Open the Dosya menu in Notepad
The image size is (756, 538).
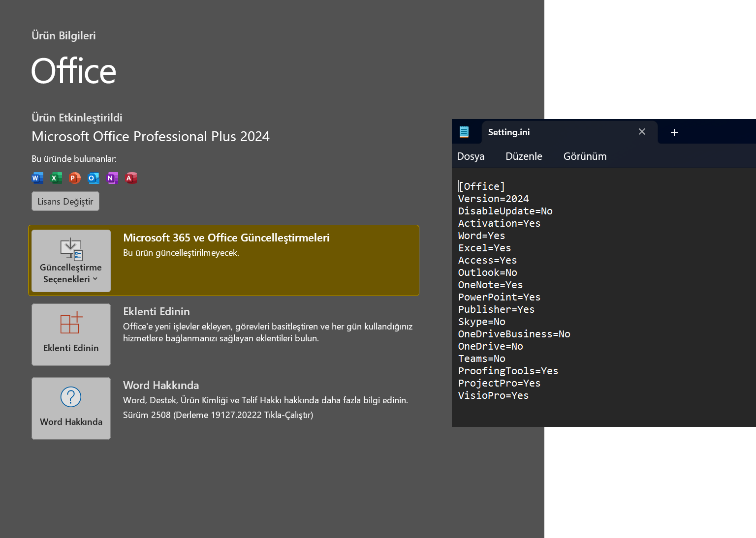471,156
